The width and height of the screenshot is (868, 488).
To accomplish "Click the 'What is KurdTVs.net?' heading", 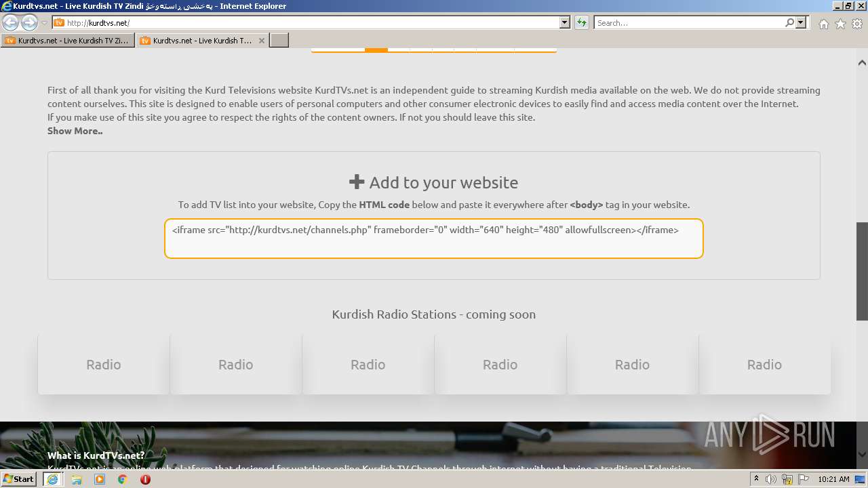I will point(96,455).
